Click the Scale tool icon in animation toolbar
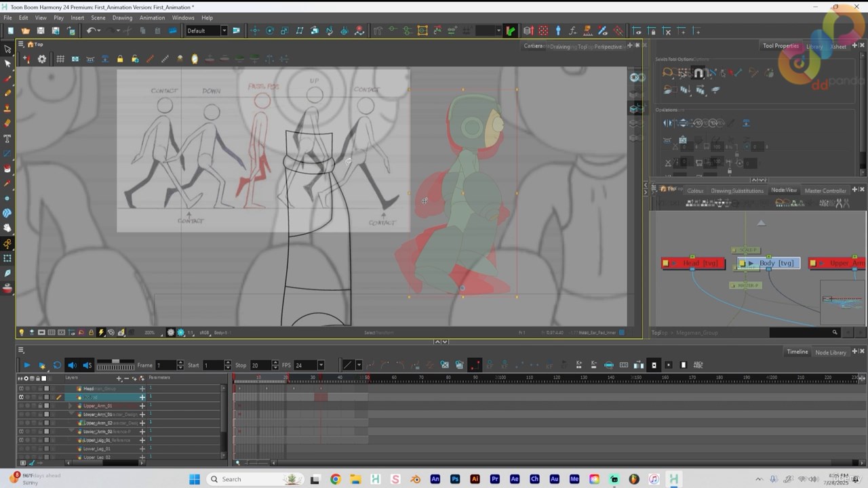 point(285,30)
